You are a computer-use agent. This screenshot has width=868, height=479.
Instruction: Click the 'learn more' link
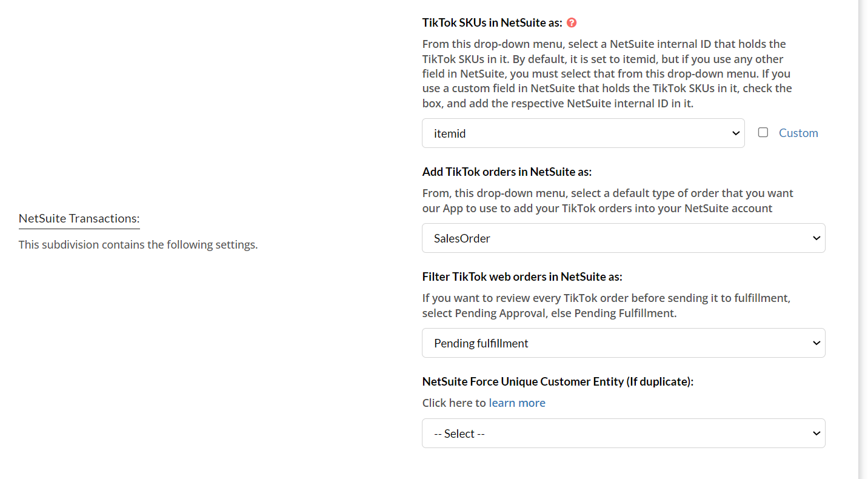click(517, 403)
